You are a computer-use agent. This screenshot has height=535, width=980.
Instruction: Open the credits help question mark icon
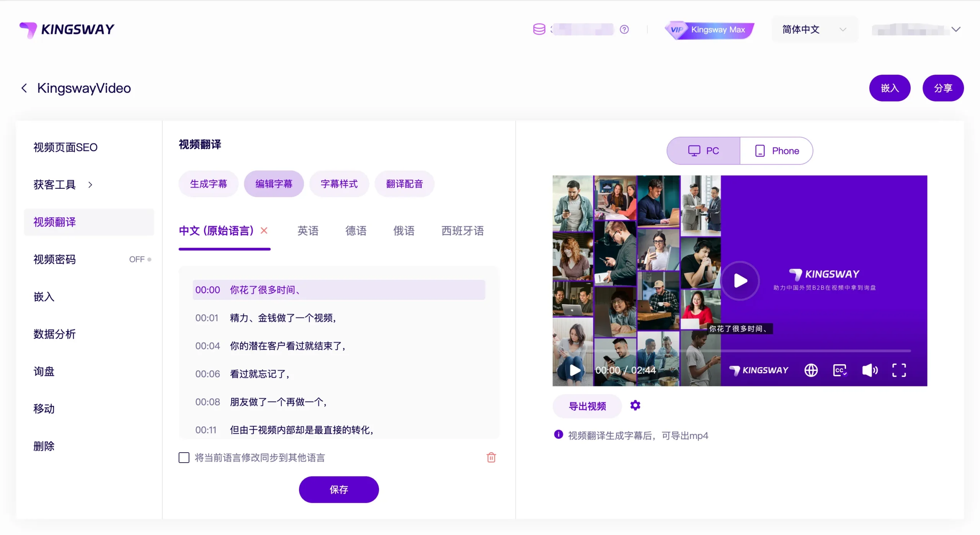click(624, 29)
